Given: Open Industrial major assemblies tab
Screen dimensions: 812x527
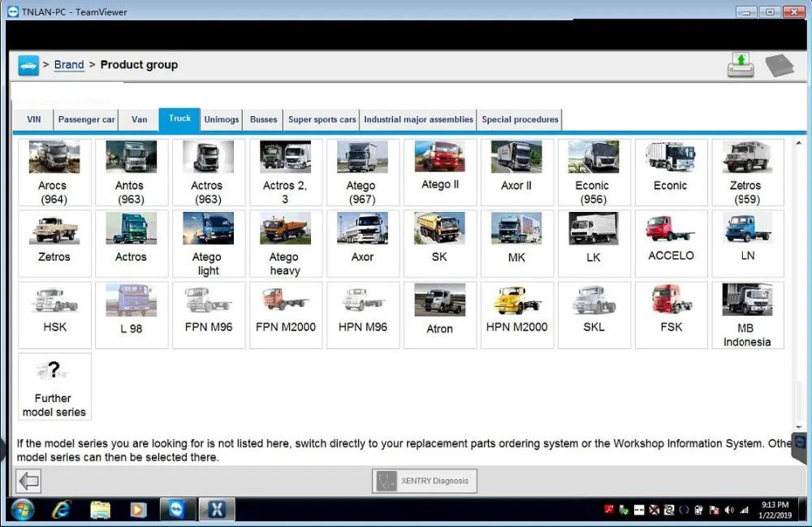Looking at the screenshot, I should (418, 119).
